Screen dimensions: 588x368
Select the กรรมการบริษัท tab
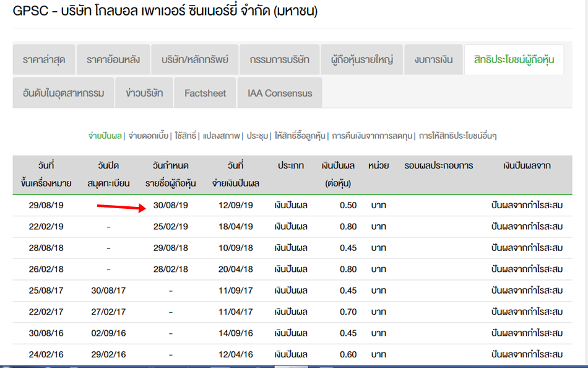click(280, 59)
